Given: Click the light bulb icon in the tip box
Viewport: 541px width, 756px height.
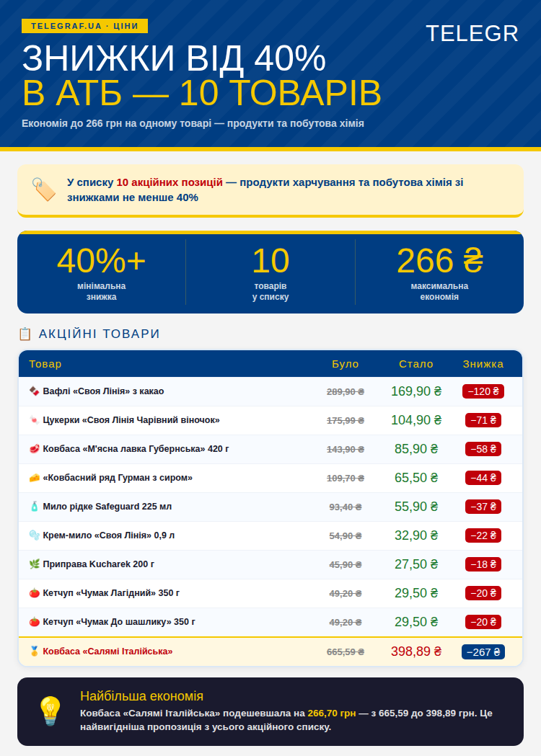Looking at the screenshot, I should (50, 711).
